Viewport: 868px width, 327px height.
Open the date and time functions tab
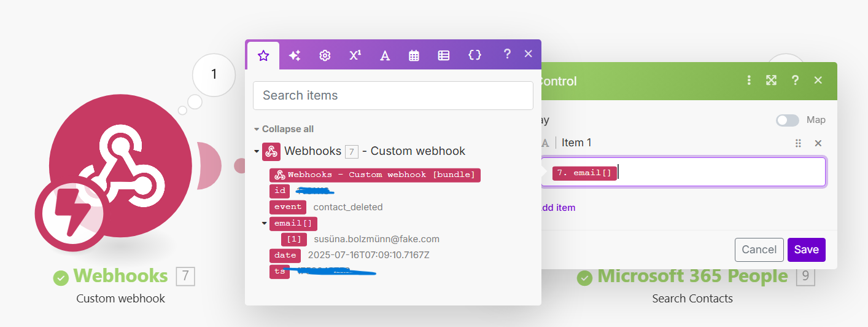(x=414, y=55)
